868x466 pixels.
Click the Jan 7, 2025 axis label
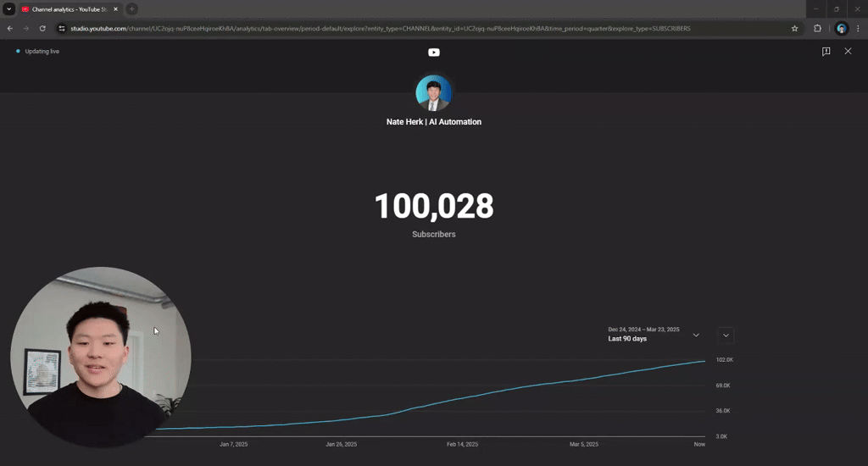(x=234, y=444)
